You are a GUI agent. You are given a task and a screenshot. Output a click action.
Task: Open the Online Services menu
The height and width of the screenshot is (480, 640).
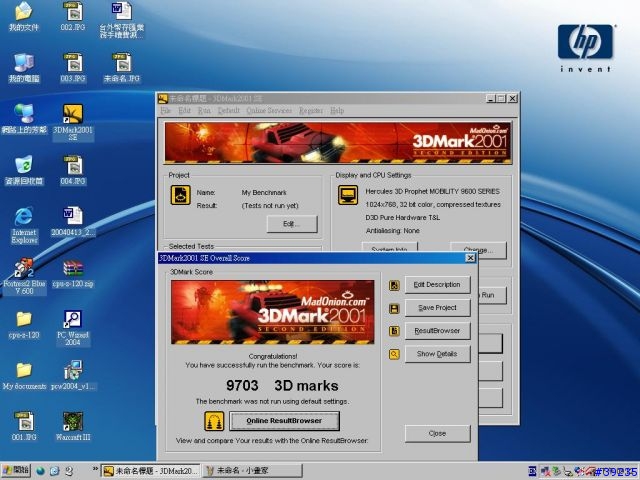pyautogui.click(x=269, y=111)
